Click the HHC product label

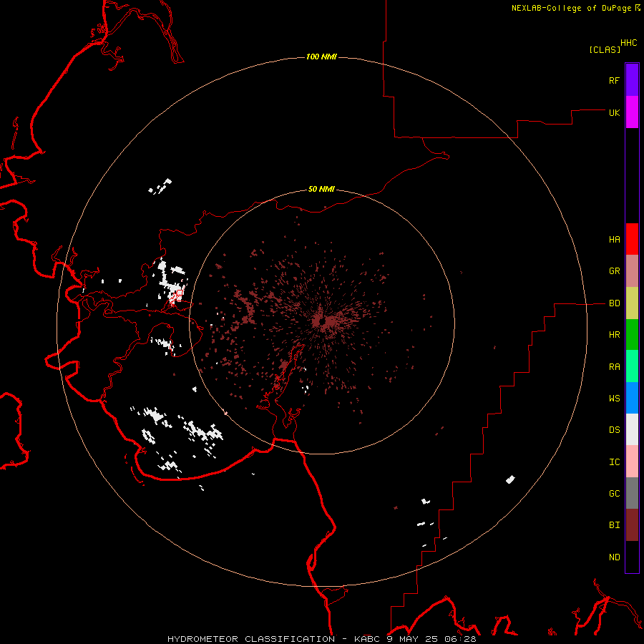(x=628, y=43)
